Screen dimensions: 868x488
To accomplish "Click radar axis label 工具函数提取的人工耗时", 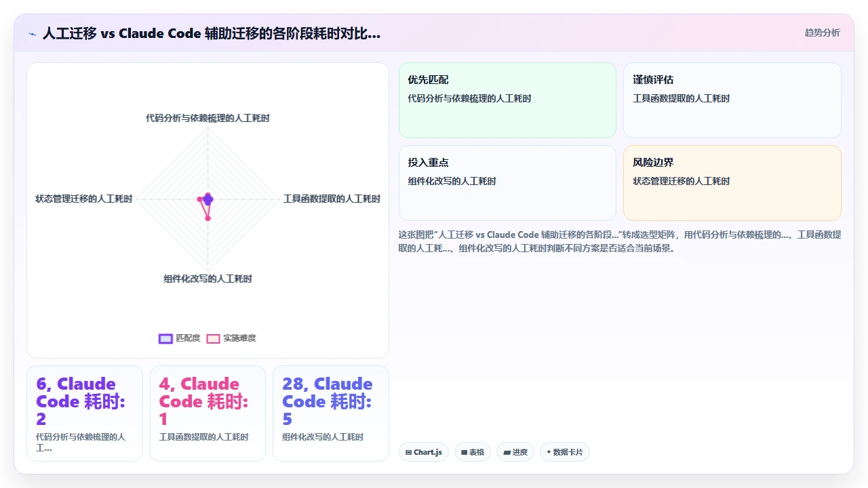I will pyautogui.click(x=332, y=199).
